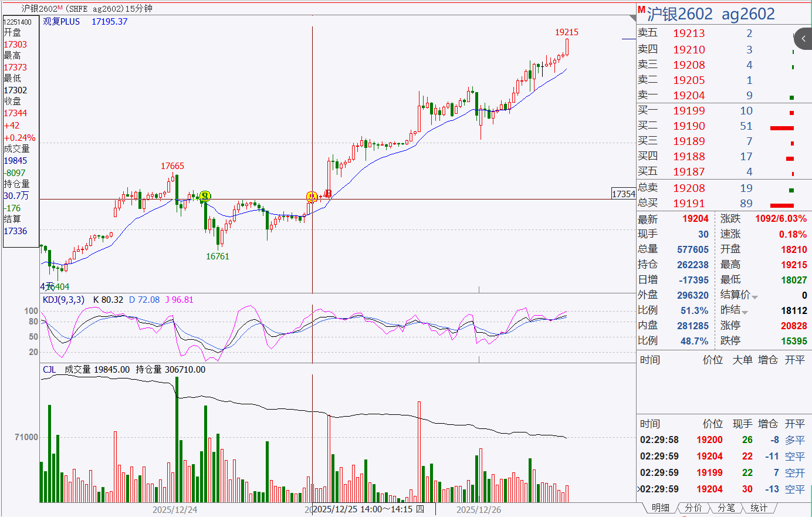This screenshot has height=517, width=812.
Task: Expand the 结算价 dropdown arrow
Action: click(755, 297)
